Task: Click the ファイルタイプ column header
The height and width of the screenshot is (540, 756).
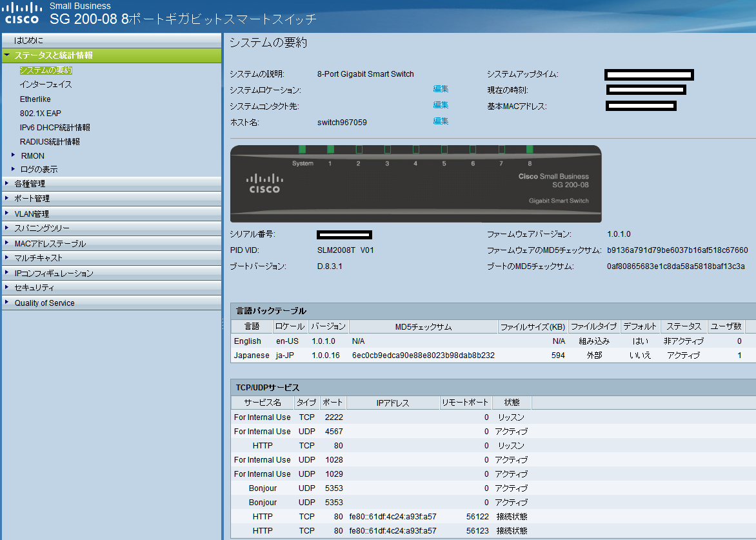Action: click(x=594, y=326)
